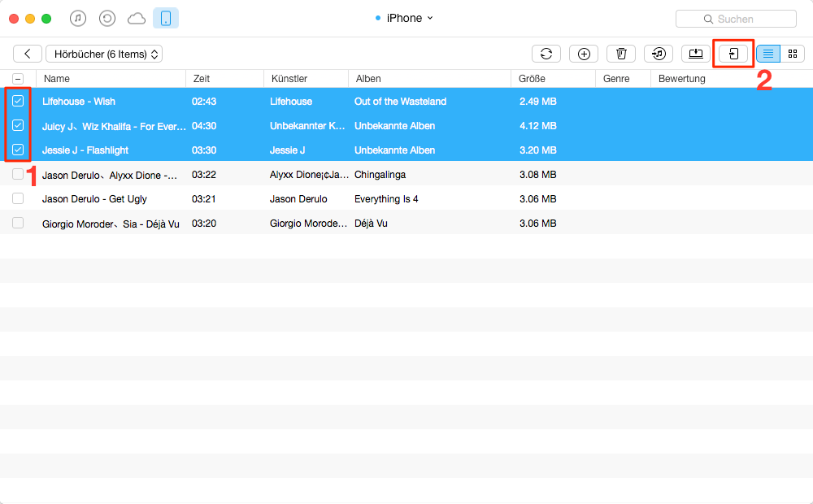Transfer selected items to another device
The image size is (813, 504).
pyautogui.click(x=733, y=54)
